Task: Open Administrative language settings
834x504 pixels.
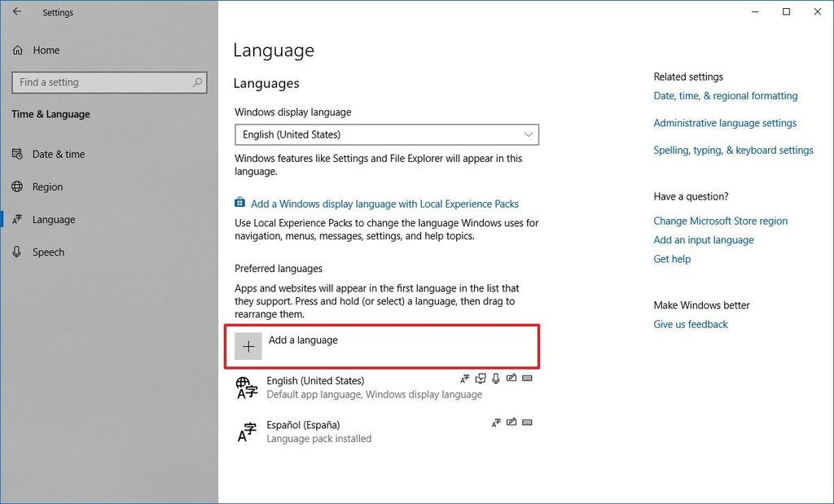Action: pyautogui.click(x=725, y=123)
